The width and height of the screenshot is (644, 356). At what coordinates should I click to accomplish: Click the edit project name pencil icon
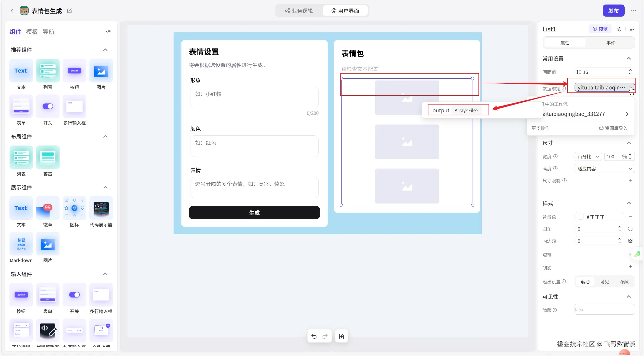pyautogui.click(x=69, y=11)
